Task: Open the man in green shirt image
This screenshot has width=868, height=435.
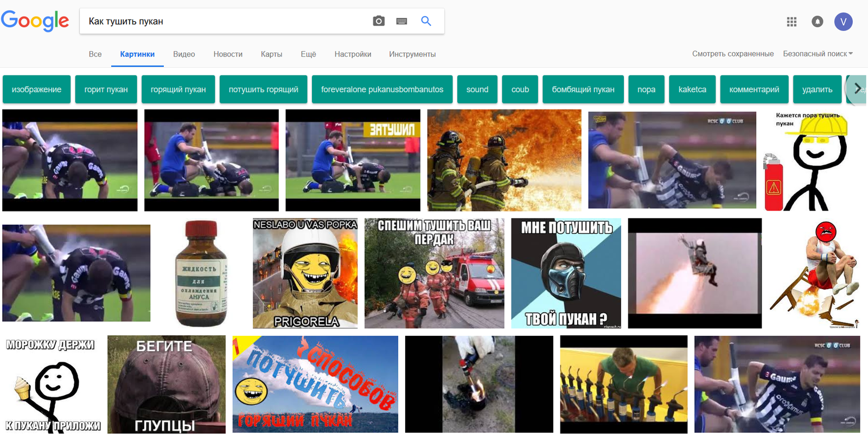Action: click(x=624, y=385)
